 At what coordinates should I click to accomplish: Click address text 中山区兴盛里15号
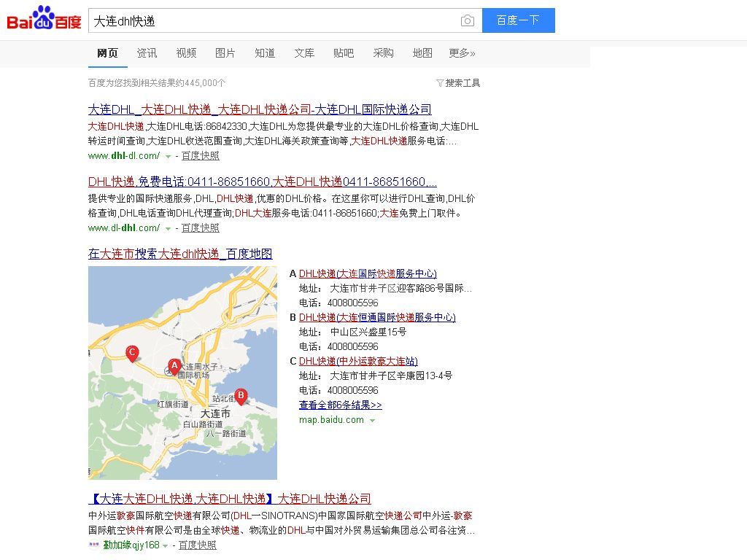click(x=368, y=332)
